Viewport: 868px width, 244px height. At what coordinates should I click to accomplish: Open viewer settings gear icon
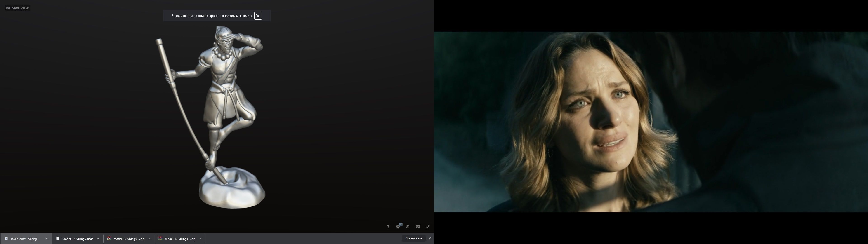(398, 227)
